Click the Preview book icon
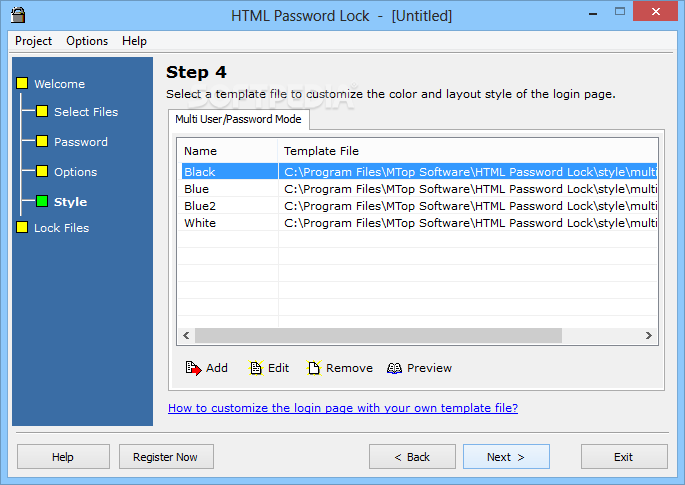The width and height of the screenshot is (685, 485). 394,368
